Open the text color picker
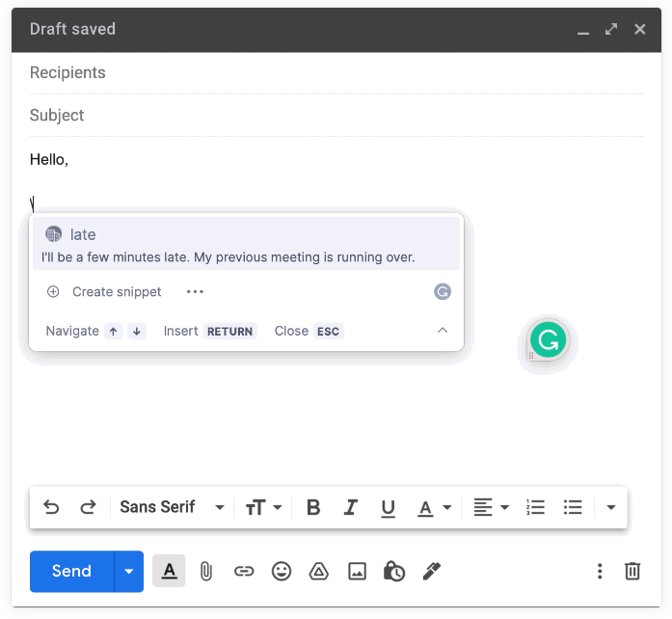Screen dimensions: 672x619 coord(434,507)
